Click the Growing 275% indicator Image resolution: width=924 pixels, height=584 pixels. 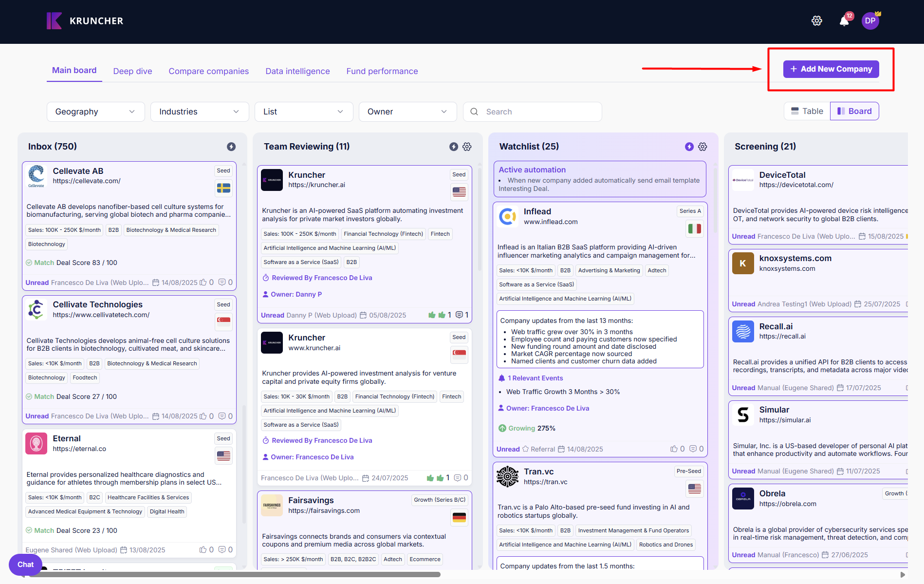(527, 428)
